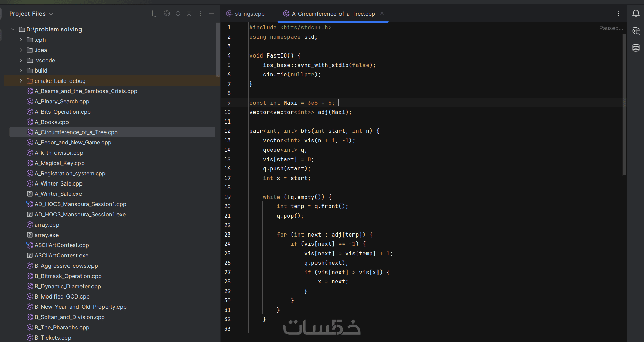Screen dimensions: 644x342
Task: Click line number 12 in gutter
Action: click(x=227, y=131)
